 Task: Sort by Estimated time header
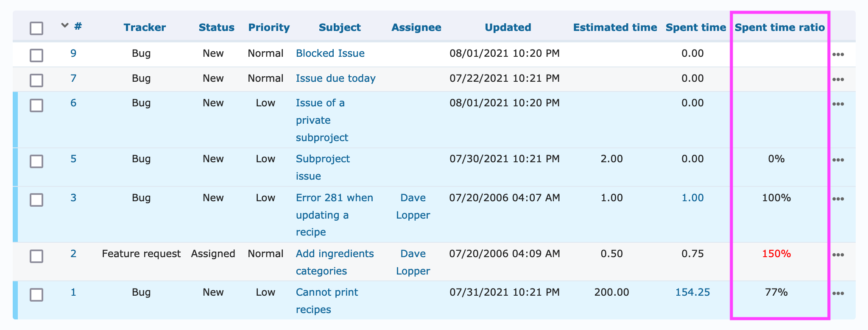click(x=615, y=28)
